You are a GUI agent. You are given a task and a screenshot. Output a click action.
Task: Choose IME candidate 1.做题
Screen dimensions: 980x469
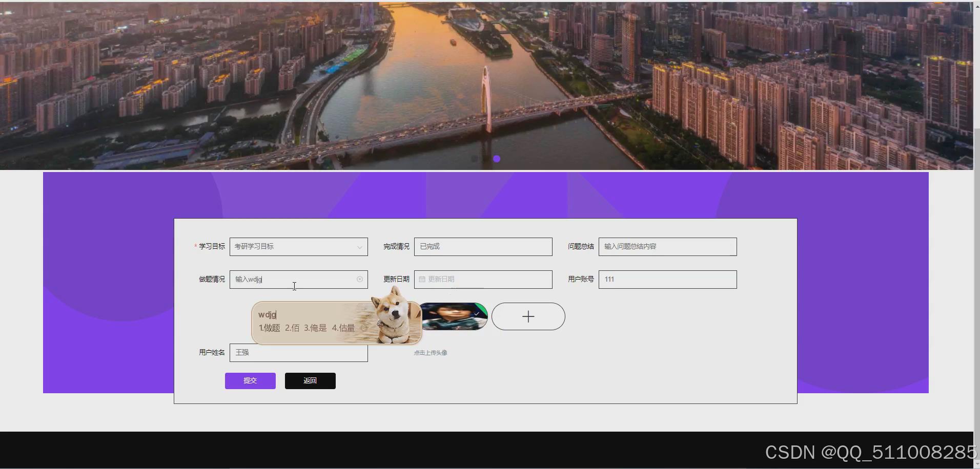(269, 328)
